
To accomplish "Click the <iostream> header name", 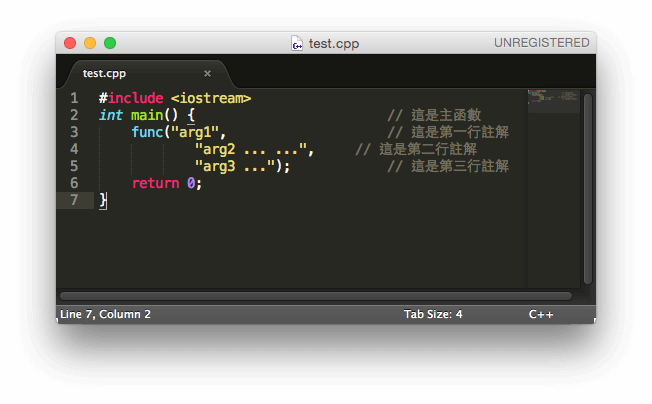I will pos(211,98).
